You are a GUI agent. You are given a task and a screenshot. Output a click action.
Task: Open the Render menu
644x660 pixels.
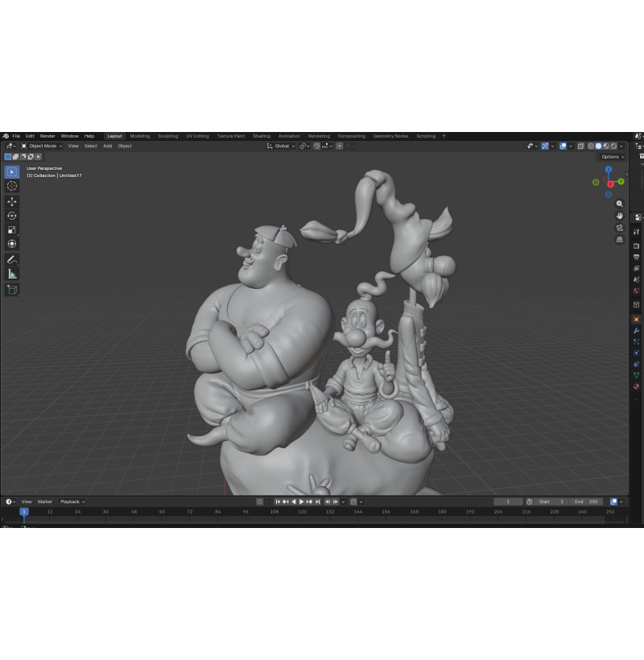pyautogui.click(x=47, y=136)
